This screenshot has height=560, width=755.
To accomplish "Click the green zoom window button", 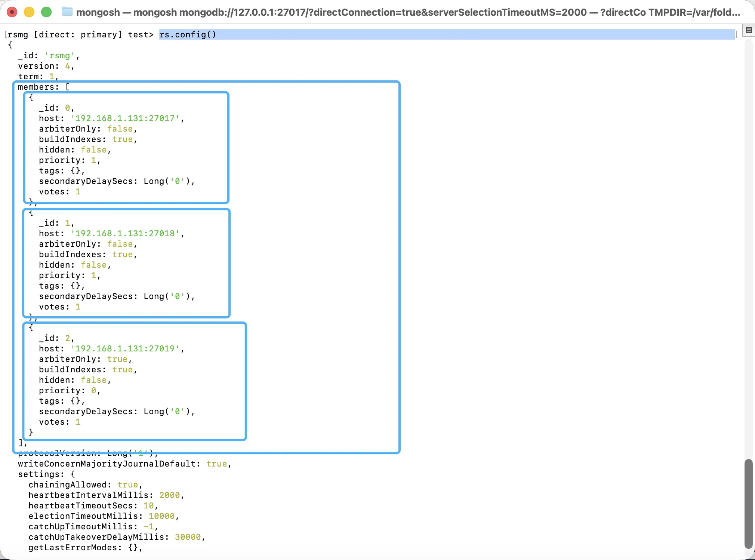I will tap(46, 12).
